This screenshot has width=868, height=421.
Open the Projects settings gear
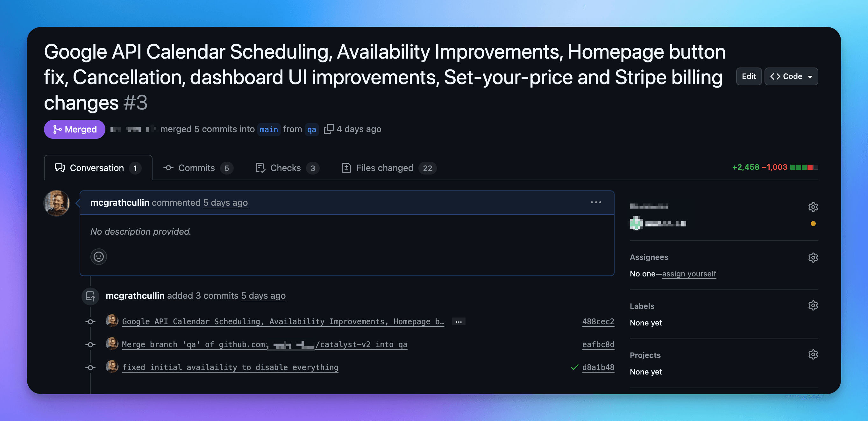point(813,354)
